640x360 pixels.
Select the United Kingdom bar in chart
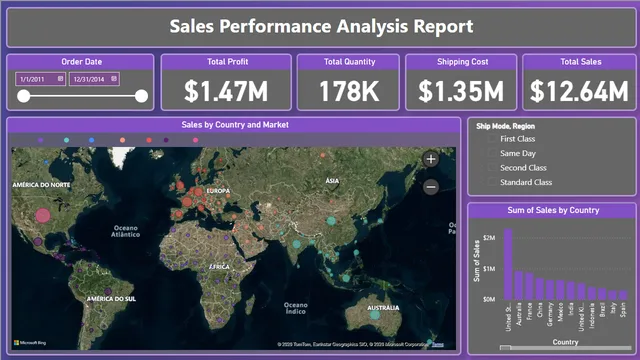click(x=581, y=291)
